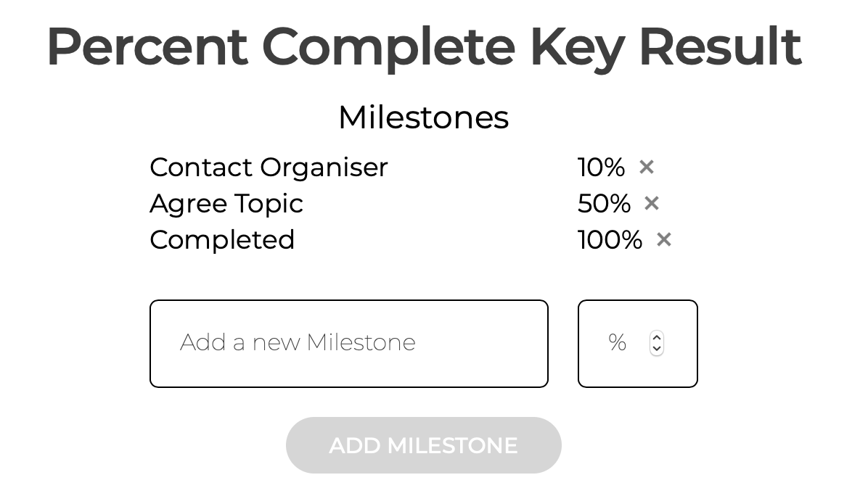Select the 100% value of Completed
The image size is (868, 496).
pos(610,239)
